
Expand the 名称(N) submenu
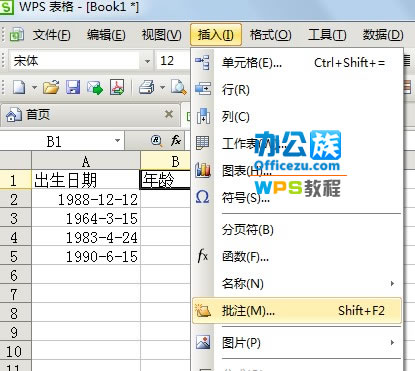[392, 283]
